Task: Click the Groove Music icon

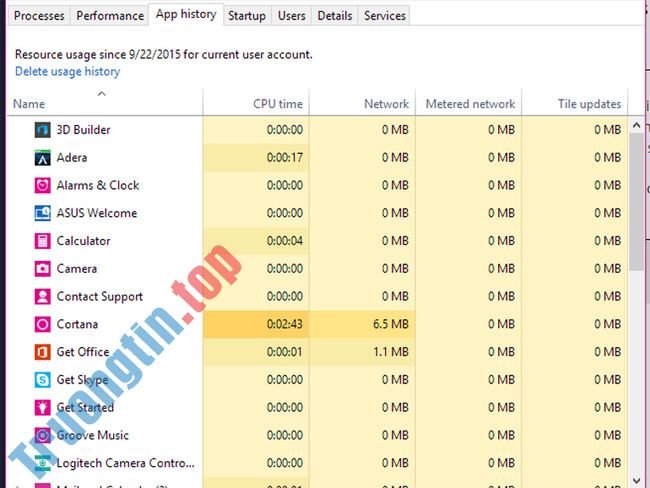Action: point(42,435)
